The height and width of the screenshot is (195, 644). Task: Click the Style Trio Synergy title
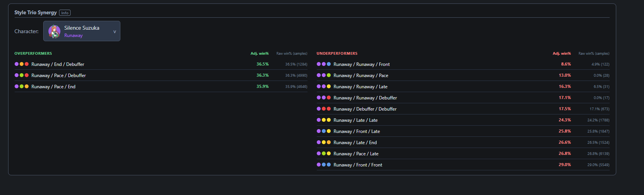coord(35,13)
